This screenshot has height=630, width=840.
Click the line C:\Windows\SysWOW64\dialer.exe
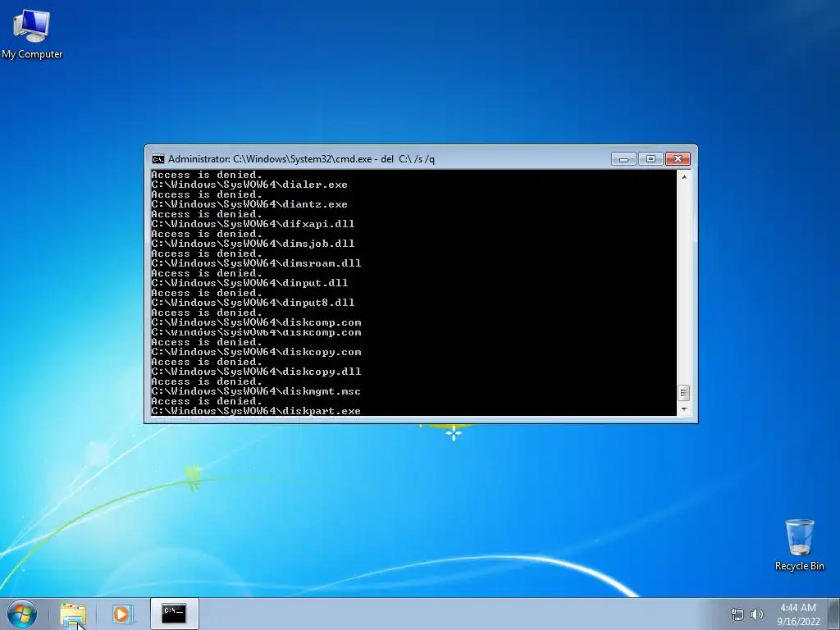[249, 185]
